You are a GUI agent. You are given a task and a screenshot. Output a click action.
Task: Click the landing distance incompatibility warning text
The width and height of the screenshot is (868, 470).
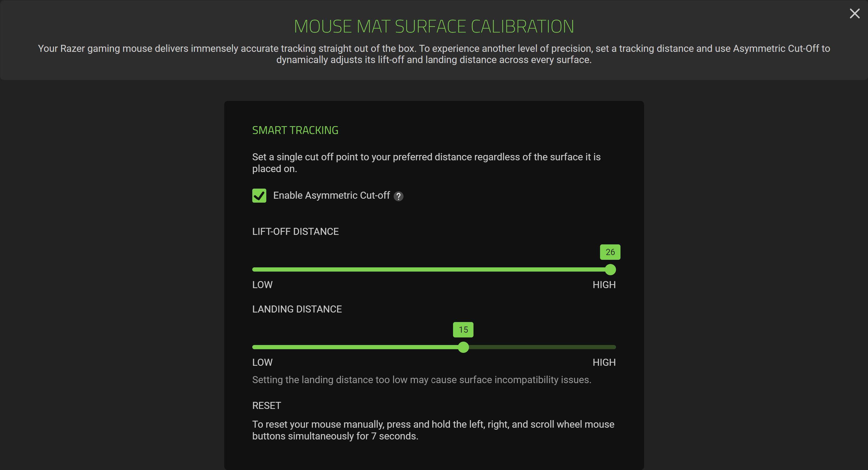pyautogui.click(x=421, y=380)
